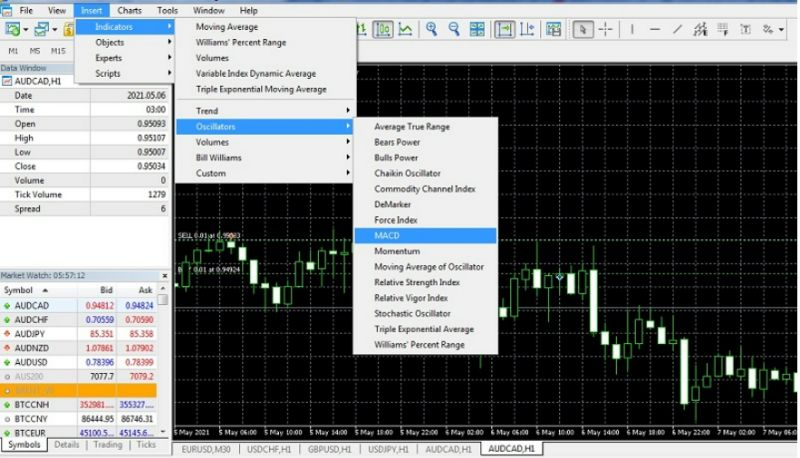This screenshot has width=800, height=458.
Task: Open the Tools menu
Action: pos(167,10)
